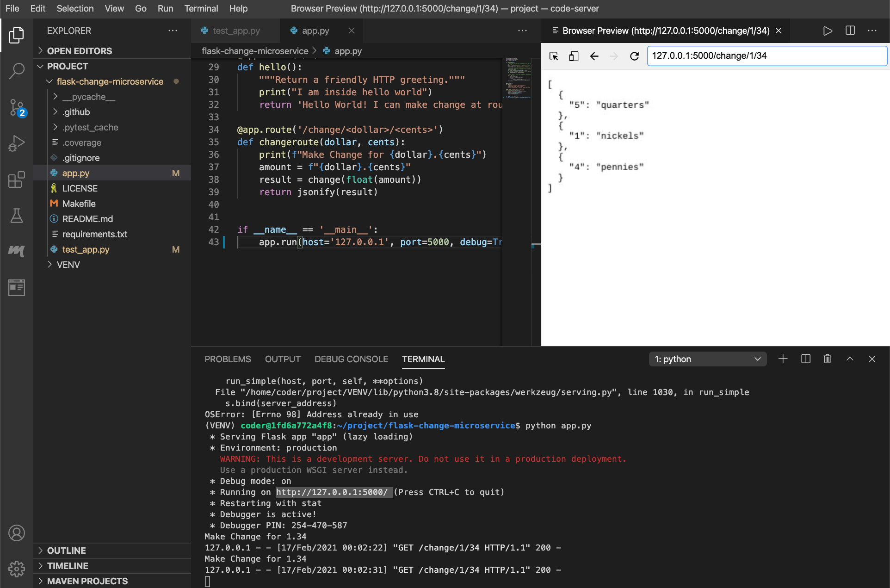Screen dimensions: 890x588
Task: Split the browser preview editor
Action: pos(850,31)
